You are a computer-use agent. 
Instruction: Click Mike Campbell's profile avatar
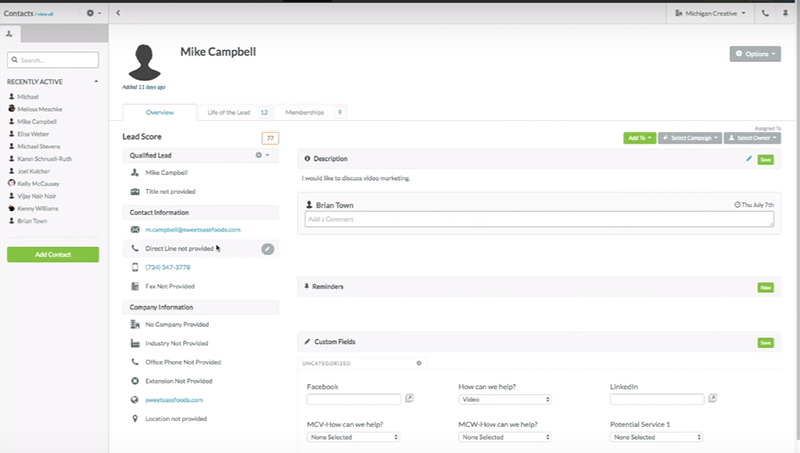144,62
